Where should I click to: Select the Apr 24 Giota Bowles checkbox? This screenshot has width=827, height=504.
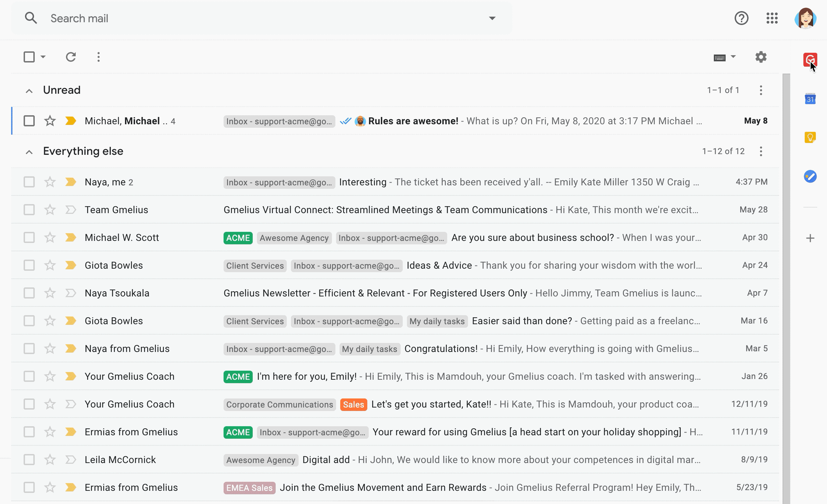pos(29,265)
